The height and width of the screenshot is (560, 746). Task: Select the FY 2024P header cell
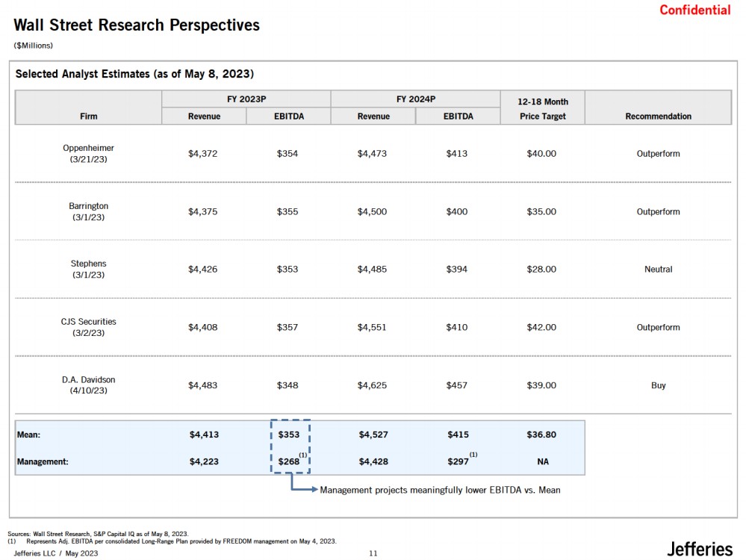(415, 99)
